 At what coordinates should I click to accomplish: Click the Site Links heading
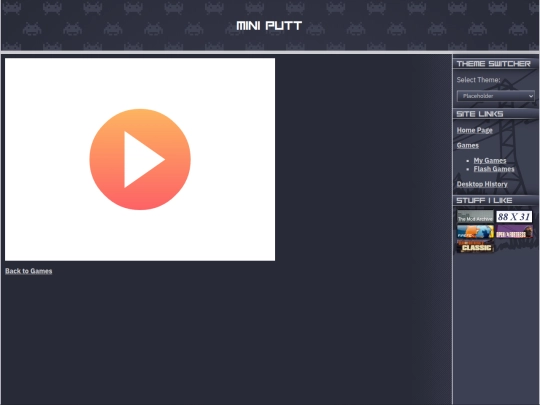click(x=479, y=114)
